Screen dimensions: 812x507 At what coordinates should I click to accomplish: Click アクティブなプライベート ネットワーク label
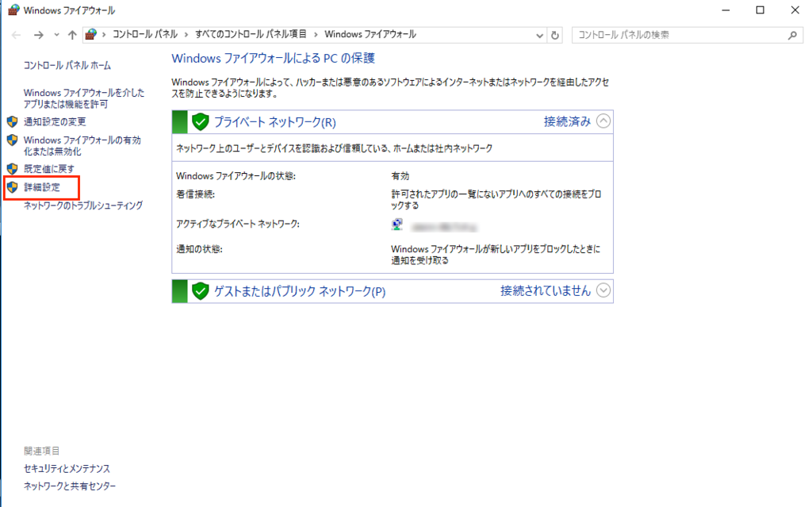click(x=238, y=224)
